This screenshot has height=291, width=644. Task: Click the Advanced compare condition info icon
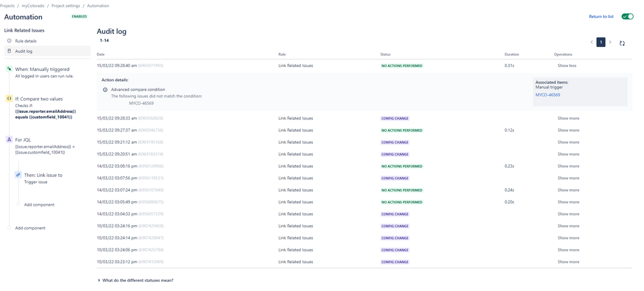105,89
